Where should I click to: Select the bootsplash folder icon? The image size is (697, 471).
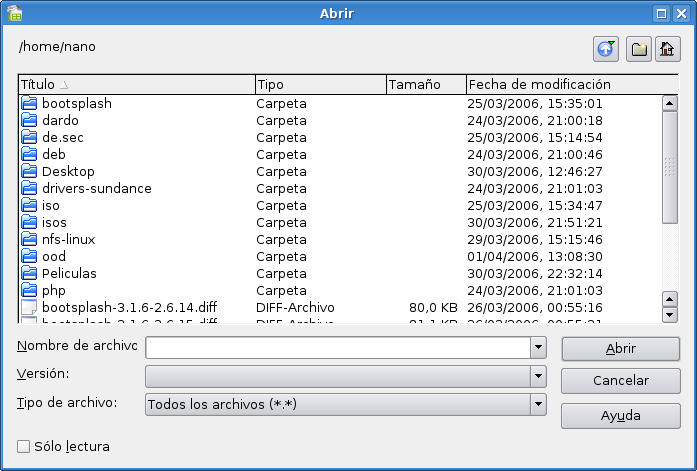28,103
